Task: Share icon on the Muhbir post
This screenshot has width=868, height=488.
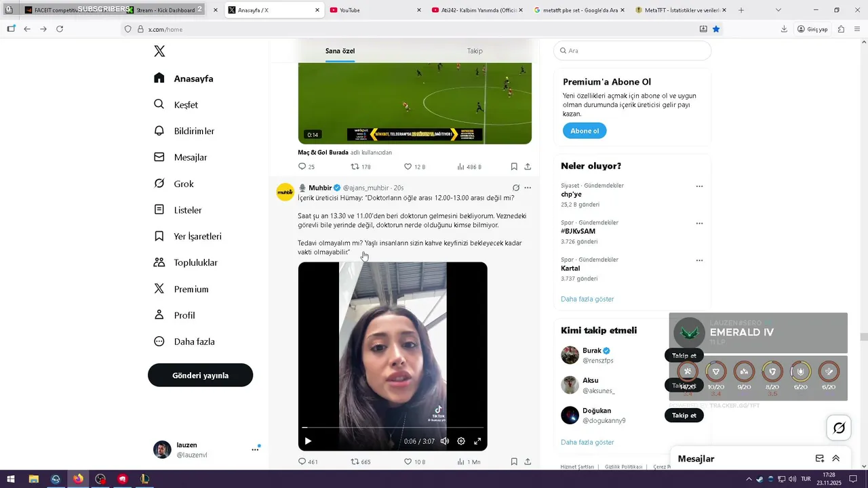Action: (x=528, y=462)
